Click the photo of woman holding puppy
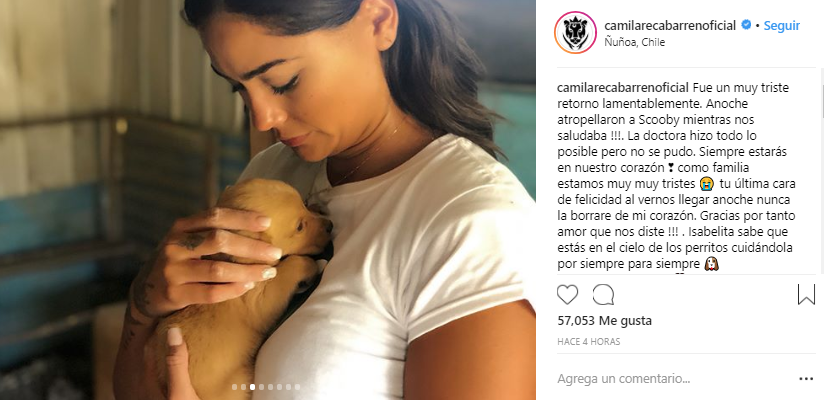This screenshot has height=400, width=824. coord(268,200)
